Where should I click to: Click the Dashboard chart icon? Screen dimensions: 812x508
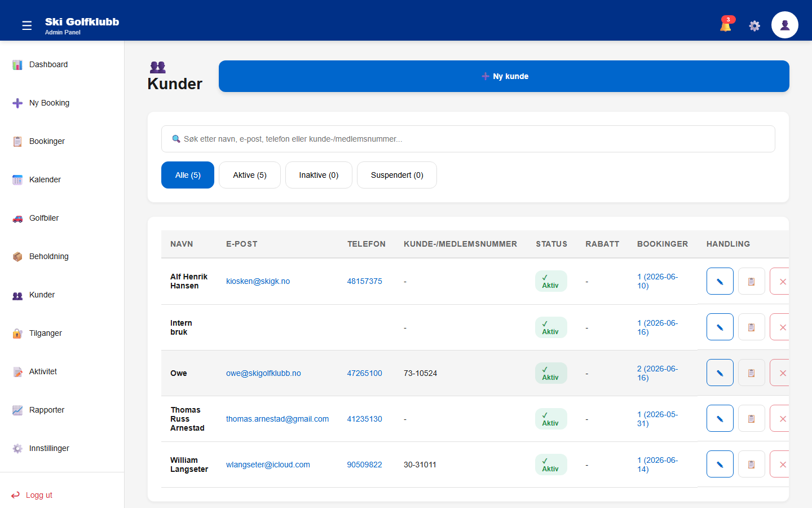(x=17, y=65)
